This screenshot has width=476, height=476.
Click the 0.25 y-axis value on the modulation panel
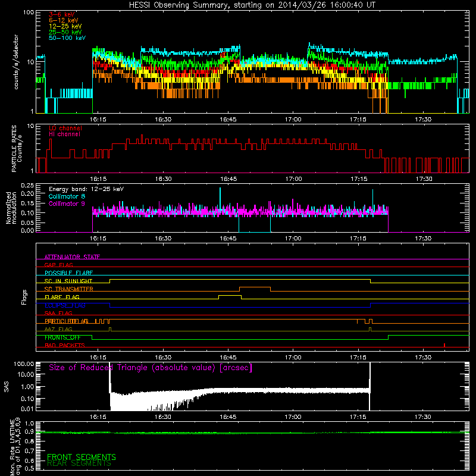[x=27, y=186]
